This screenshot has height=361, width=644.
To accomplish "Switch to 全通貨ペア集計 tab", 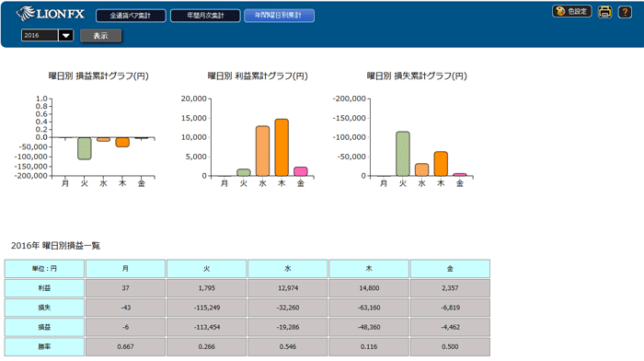I will click(131, 16).
